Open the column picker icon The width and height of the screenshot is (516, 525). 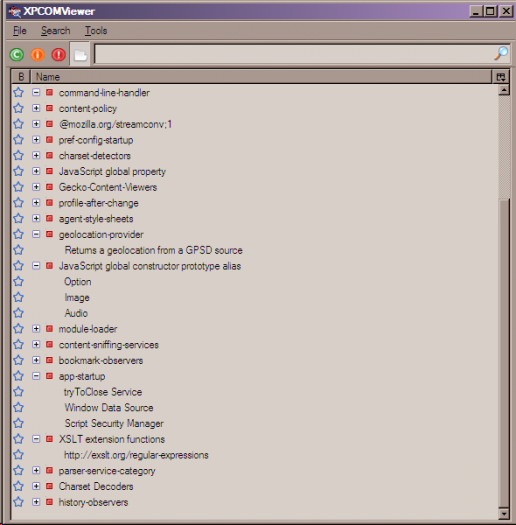point(501,77)
